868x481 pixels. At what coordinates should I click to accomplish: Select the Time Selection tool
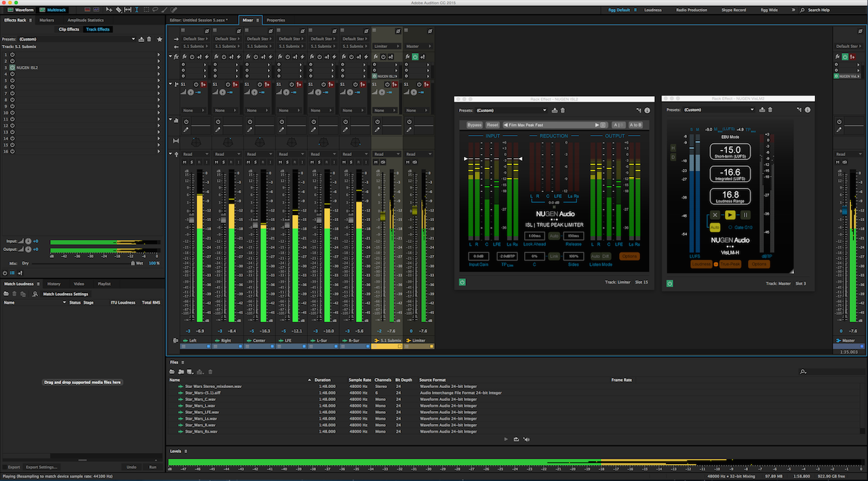pyautogui.click(x=137, y=10)
